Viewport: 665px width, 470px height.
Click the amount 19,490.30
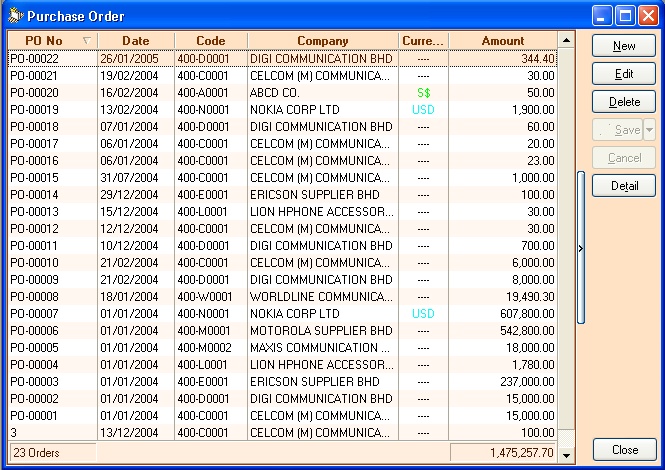coord(530,297)
